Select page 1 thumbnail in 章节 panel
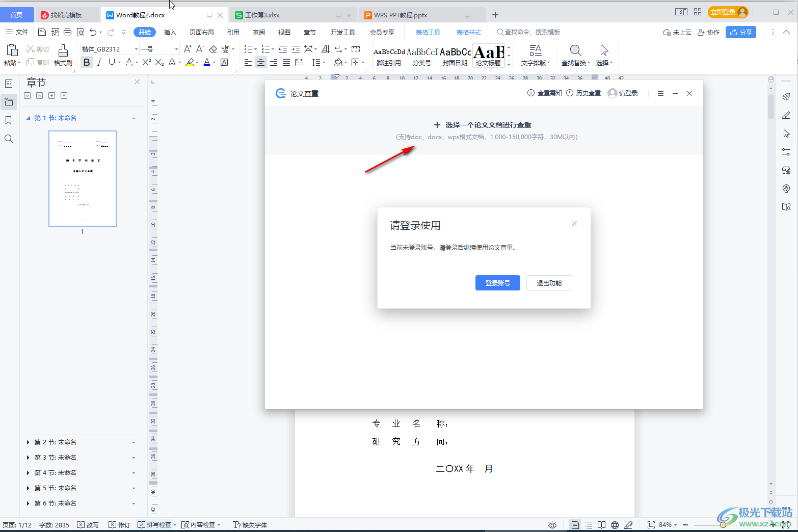Screen dimensions: 798x532 coord(83,178)
